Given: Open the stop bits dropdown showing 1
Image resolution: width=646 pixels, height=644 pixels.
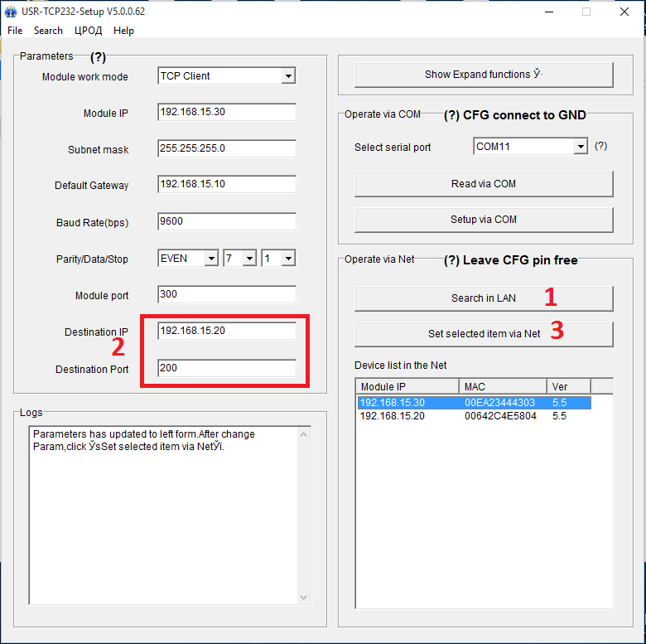Looking at the screenshot, I should pyautogui.click(x=287, y=259).
